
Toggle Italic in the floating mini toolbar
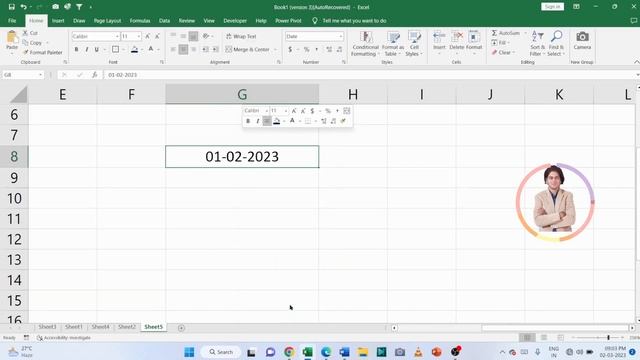coord(258,121)
